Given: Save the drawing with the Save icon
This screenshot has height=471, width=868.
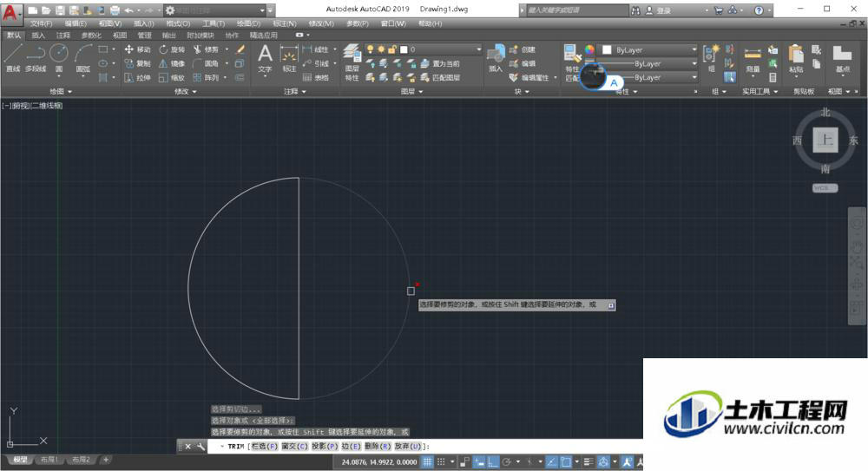Looking at the screenshot, I should tap(61, 10).
